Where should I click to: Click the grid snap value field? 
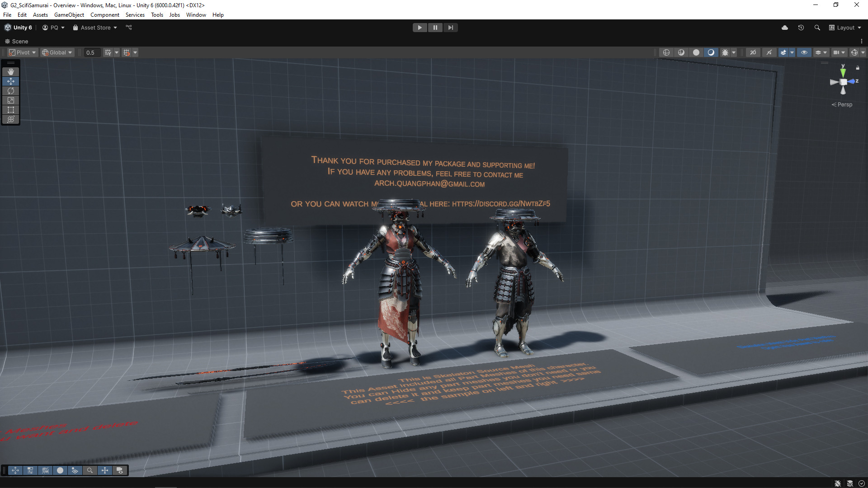(92, 52)
